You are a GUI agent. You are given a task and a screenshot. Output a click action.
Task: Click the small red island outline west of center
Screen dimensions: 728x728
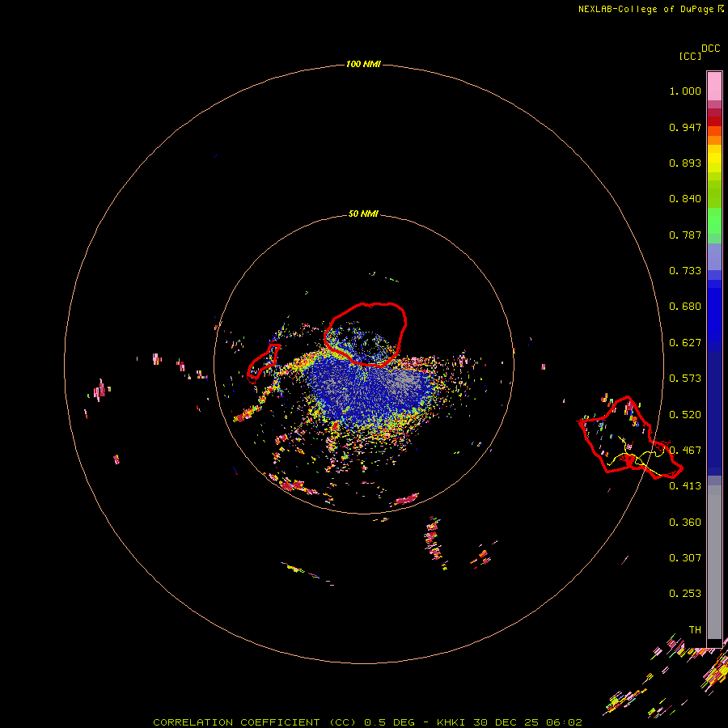[x=263, y=362]
